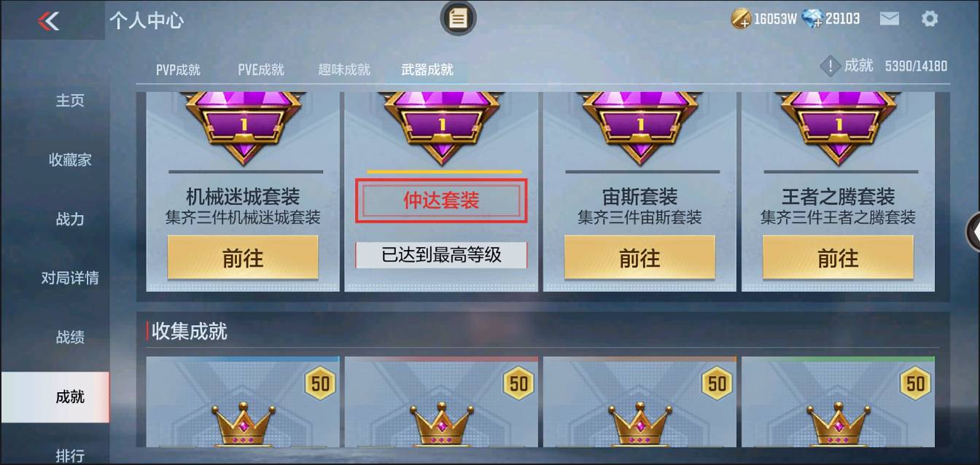Add gold using the gold coin icon
This screenshot has height=465, width=980.
pyautogui.click(x=741, y=19)
